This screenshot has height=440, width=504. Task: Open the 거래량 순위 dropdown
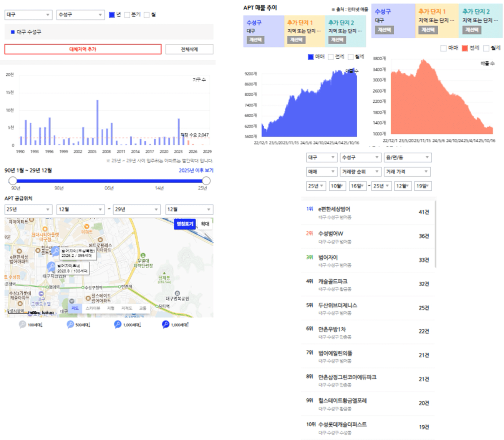[360, 172]
